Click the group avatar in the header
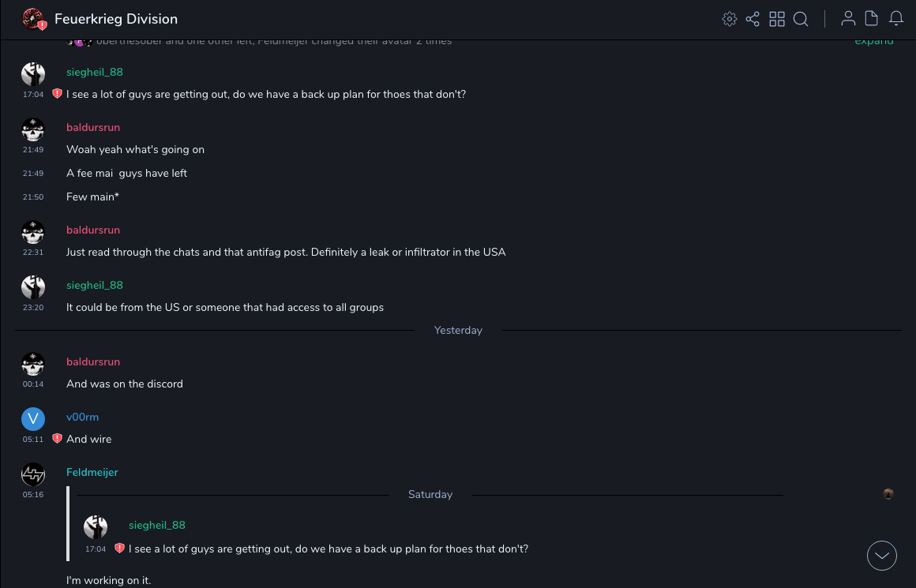Viewport: 916px width, 588px height. tap(32, 18)
